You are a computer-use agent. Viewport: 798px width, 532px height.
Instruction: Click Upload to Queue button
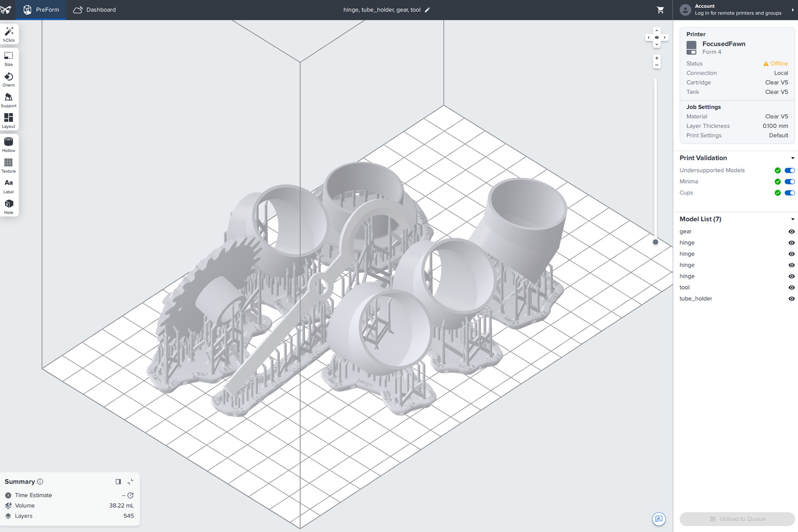[737, 519]
